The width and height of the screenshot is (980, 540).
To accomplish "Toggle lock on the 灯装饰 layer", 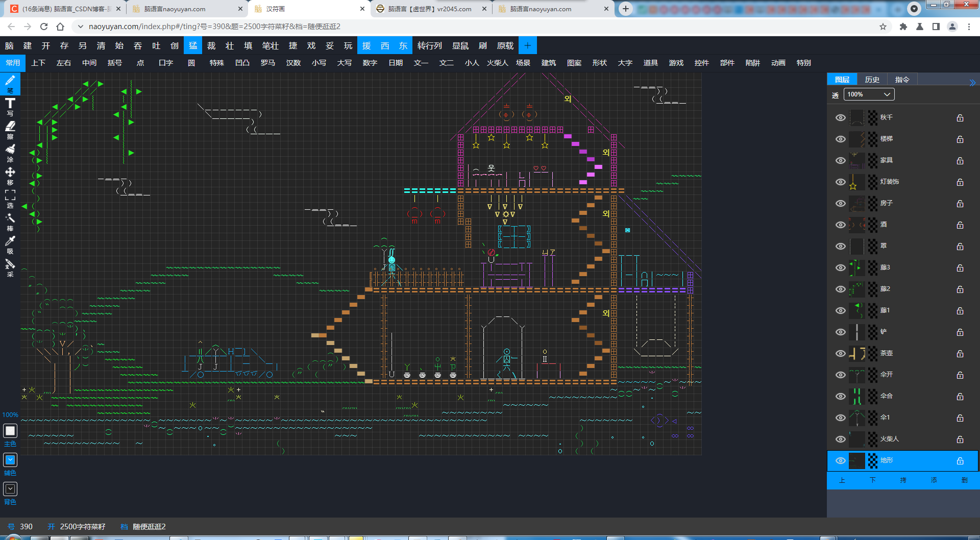I will pos(960,182).
